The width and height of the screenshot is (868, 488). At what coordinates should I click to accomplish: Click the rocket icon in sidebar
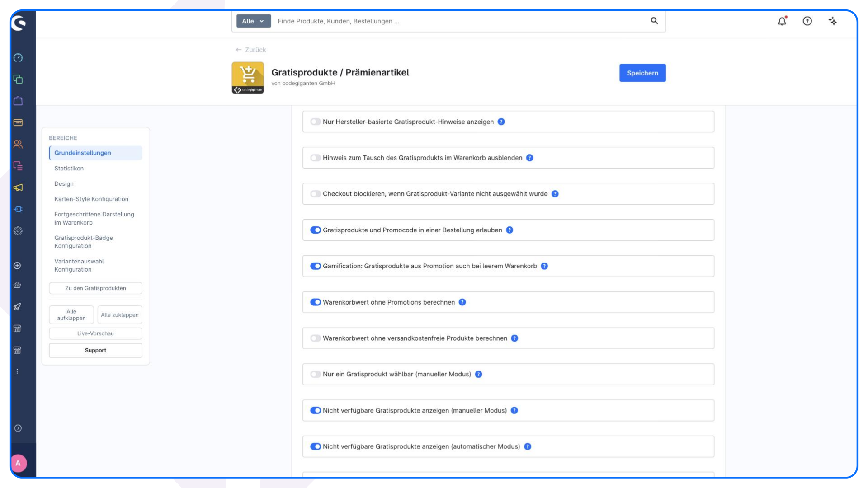pos(17,307)
